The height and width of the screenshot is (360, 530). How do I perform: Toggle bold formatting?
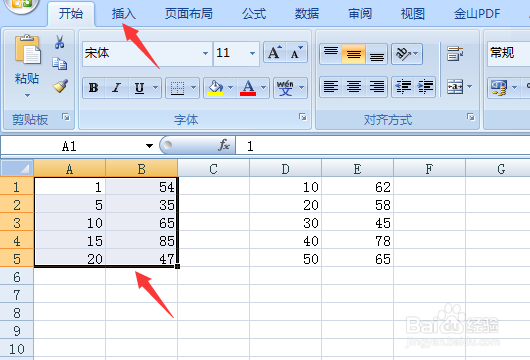[x=94, y=88]
